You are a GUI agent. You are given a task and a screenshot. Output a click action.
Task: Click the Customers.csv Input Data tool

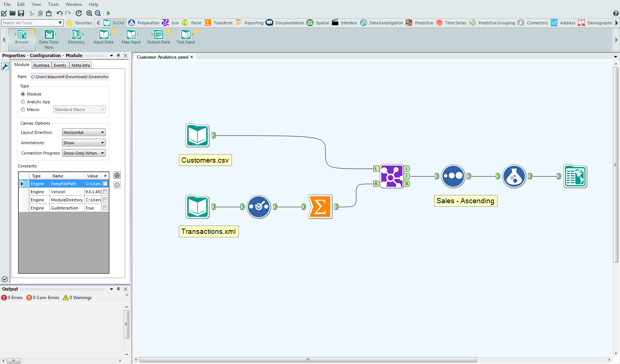(x=198, y=136)
